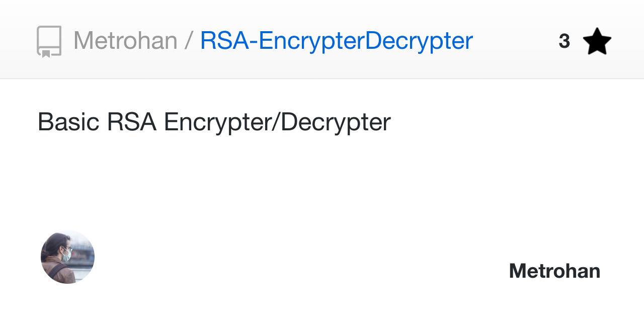Click the bold Metrohan username at bottom
The height and width of the screenshot is (322, 644).
pyautogui.click(x=554, y=271)
